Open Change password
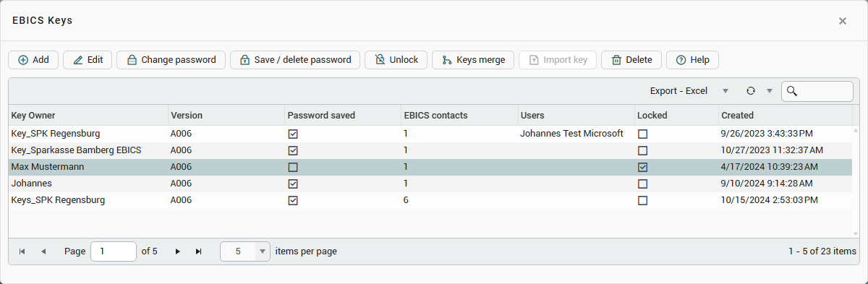 171,60
